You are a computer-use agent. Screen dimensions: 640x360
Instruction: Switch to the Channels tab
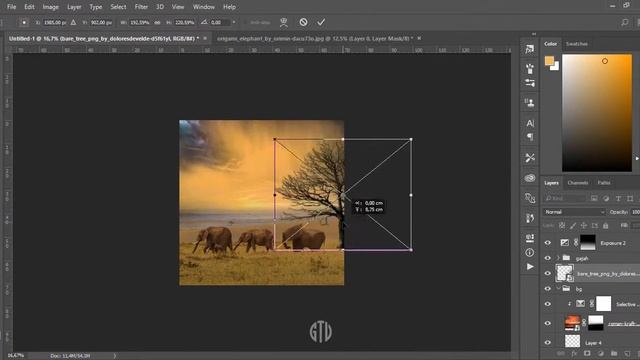coord(578,183)
